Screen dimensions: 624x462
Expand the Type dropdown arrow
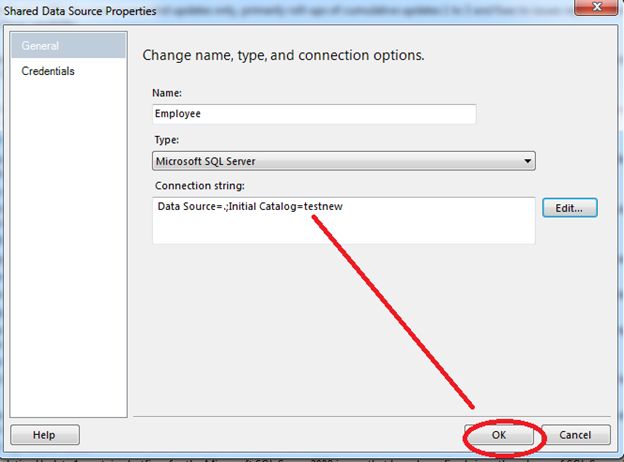(x=527, y=161)
